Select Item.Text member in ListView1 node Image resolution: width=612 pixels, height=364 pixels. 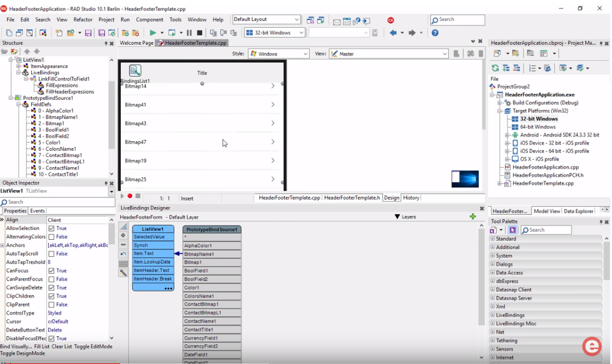point(153,253)
